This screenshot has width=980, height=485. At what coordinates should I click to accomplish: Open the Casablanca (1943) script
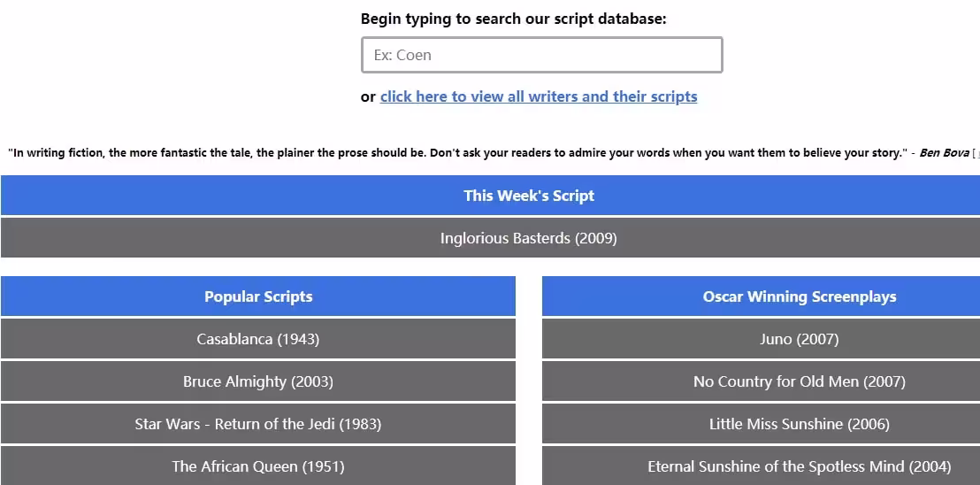(258, 339)
